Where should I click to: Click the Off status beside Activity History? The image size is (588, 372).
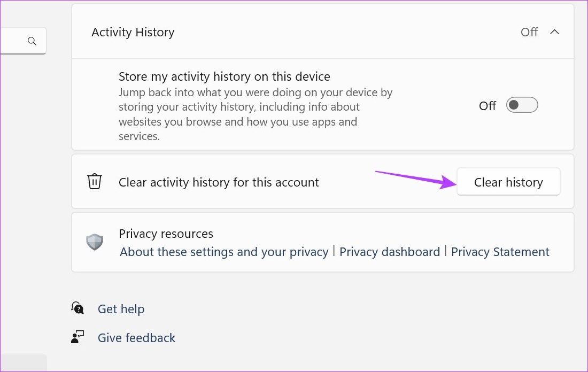(x=529, y=32)
